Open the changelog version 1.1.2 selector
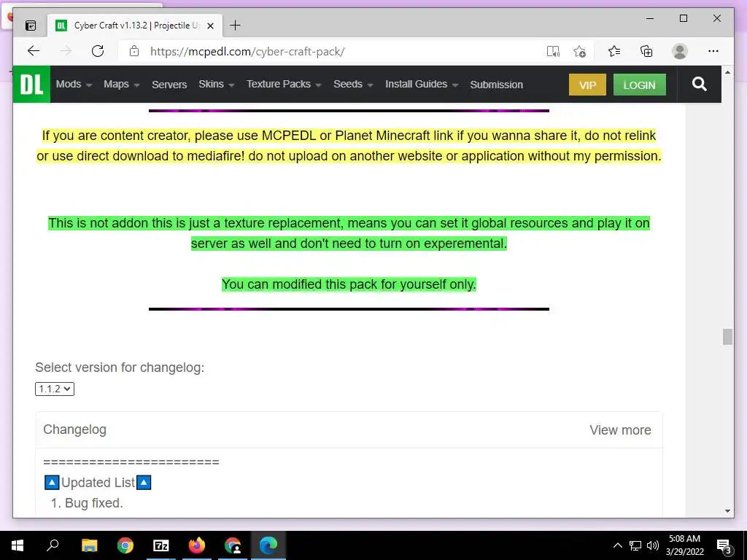This screenshot has height=560, width=747. (55, 389)
